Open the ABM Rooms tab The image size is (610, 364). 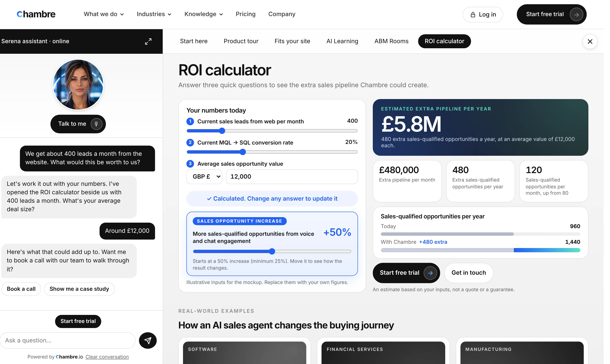click(x=391, y=41)
